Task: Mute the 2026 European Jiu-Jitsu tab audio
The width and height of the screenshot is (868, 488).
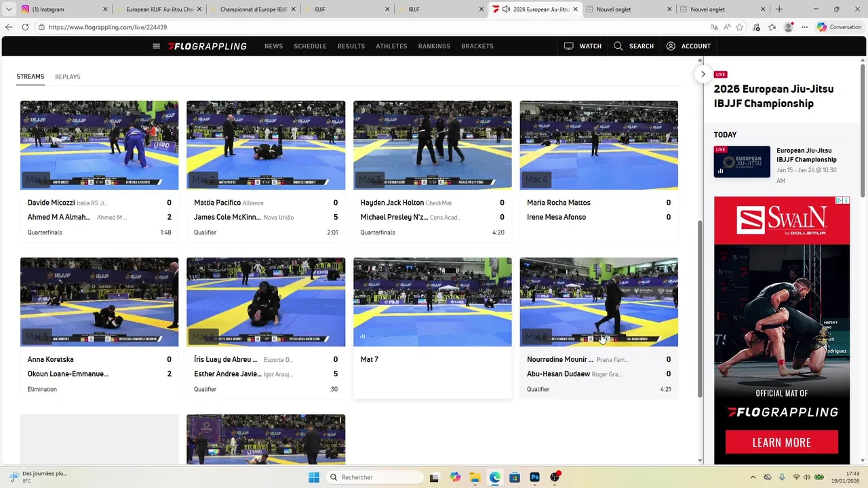Action: click(x=506, y=9)
